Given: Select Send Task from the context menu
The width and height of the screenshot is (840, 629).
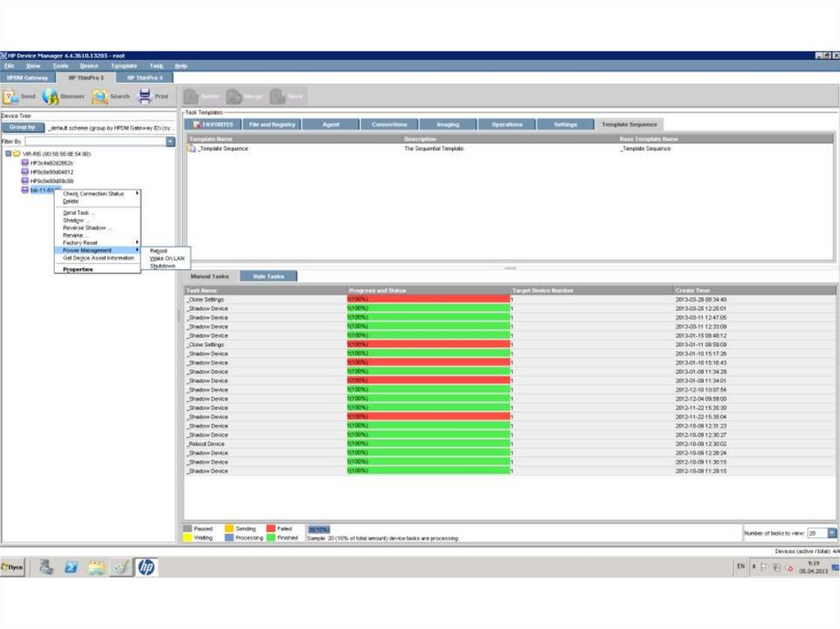Looking at the screenshot, I should click(79, 212).
